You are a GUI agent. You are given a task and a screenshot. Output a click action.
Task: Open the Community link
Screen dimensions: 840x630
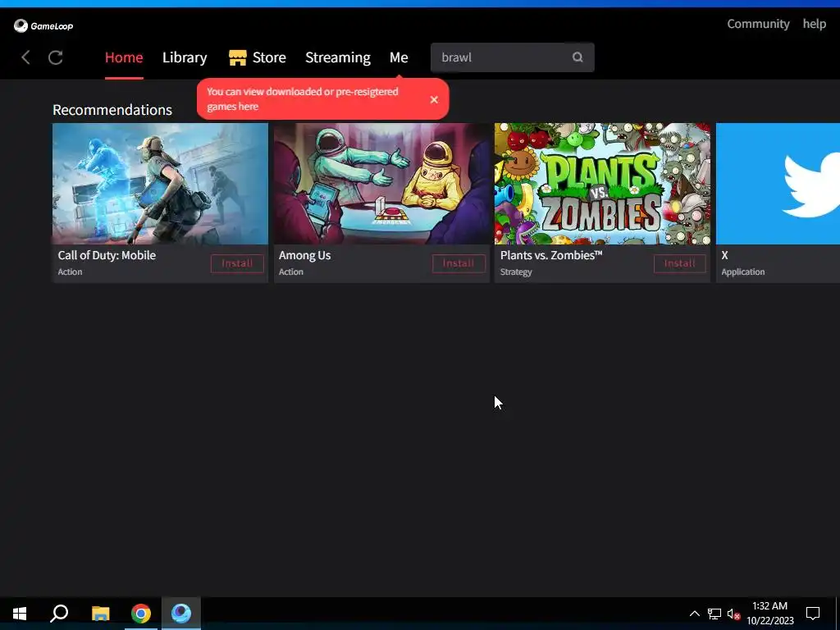point(758,24)
